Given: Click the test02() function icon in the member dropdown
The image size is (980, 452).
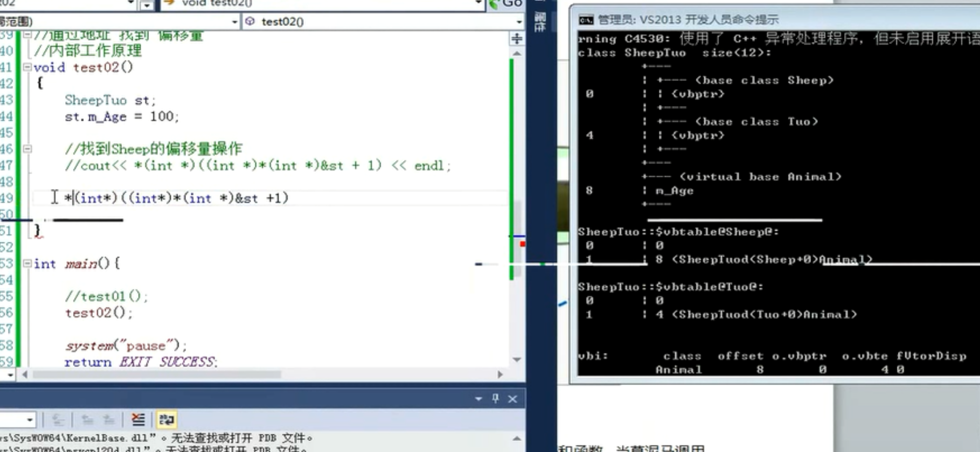Looking at the screenshot, I should [x=250, y=21].
